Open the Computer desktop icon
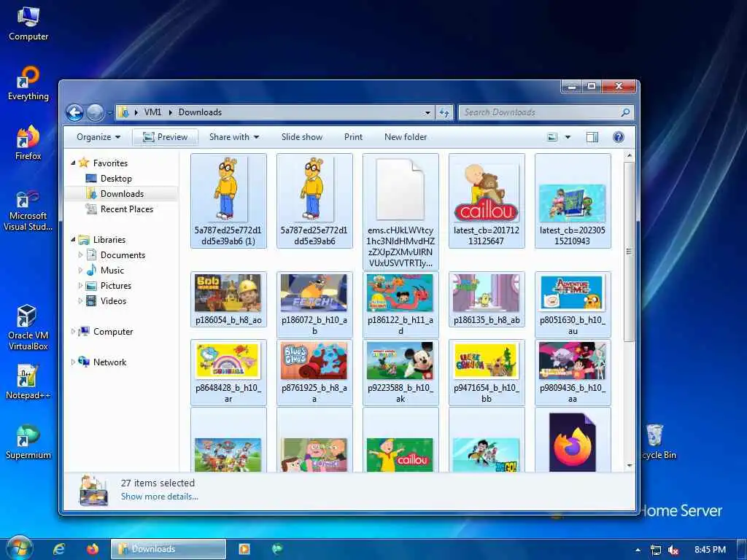This screenshot has width=747, height=560. 28,24
